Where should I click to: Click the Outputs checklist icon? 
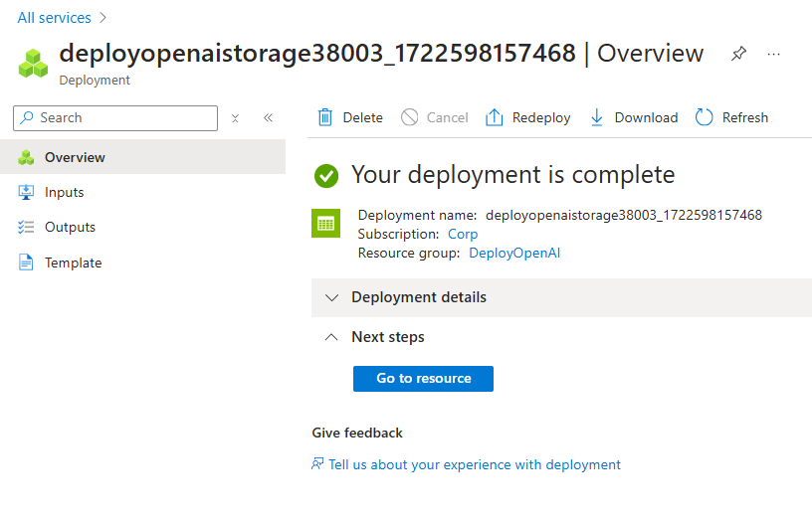pyautogui.click(x=26, y=227)
